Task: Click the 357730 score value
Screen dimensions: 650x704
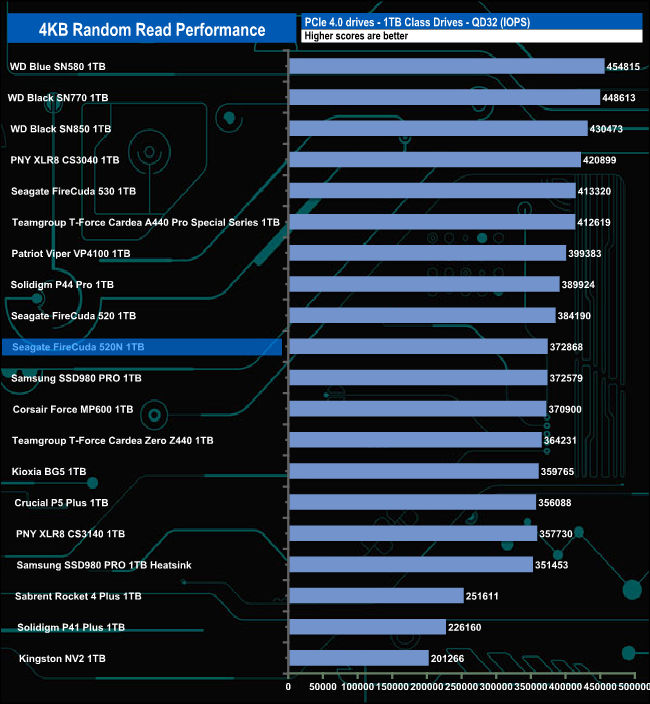Action: pyautogui.click(x=556, y=534)
